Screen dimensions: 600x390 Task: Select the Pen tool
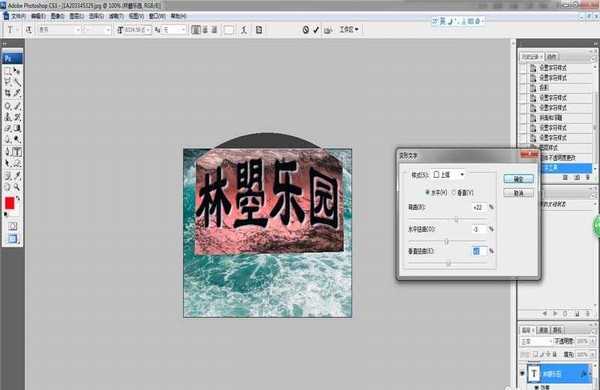click(x=8, y=152)
